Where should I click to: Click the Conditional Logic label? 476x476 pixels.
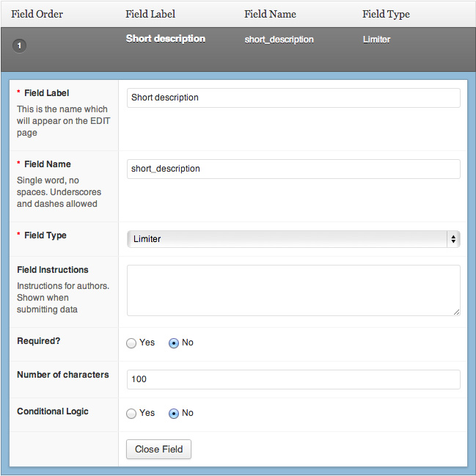[x=53, y=411]
